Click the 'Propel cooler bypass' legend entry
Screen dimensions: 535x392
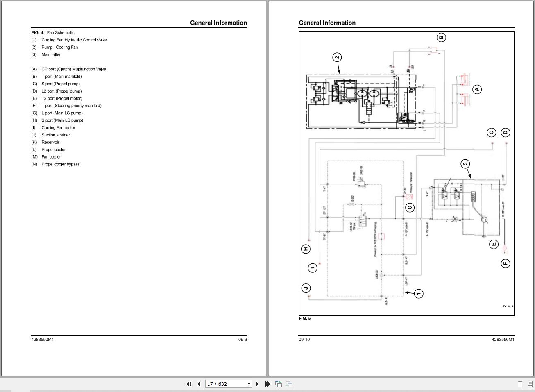60,164
